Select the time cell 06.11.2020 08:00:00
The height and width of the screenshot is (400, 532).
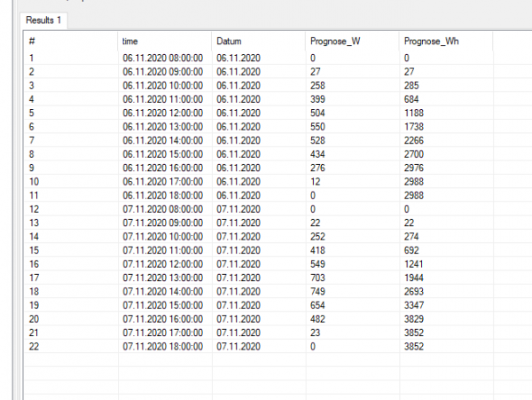pyautogui.click(x=163, y=58)
